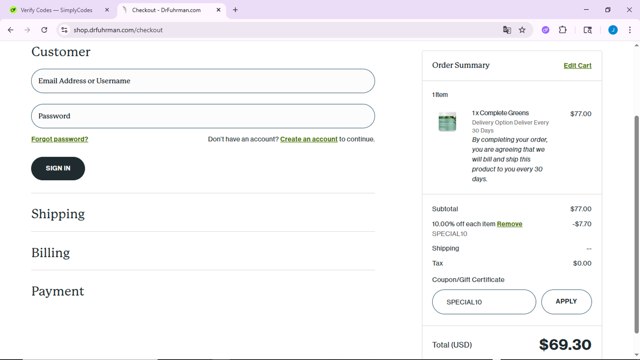Open the side panel search icon
640x360 pixels.
coord(587,30)
